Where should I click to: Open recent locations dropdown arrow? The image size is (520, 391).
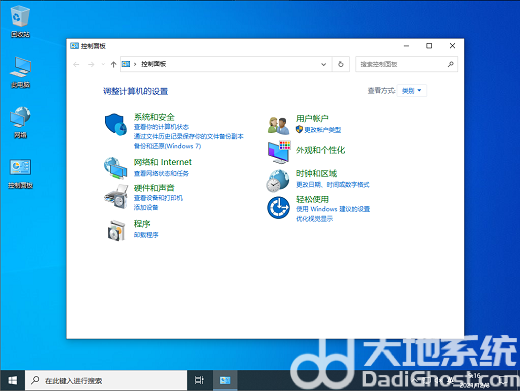[103, 64]
